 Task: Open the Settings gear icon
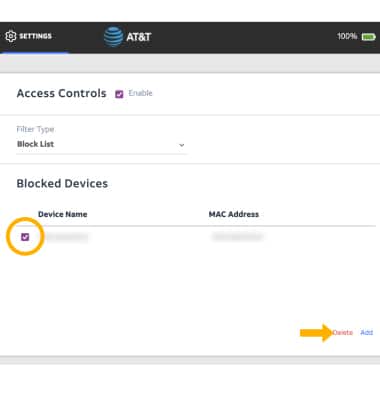tap(11, 36)
